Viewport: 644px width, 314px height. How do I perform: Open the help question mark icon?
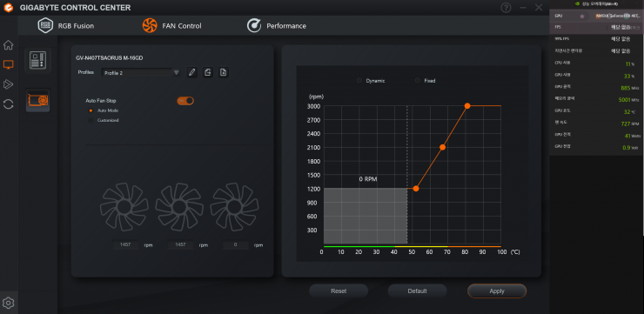(506, 7)
